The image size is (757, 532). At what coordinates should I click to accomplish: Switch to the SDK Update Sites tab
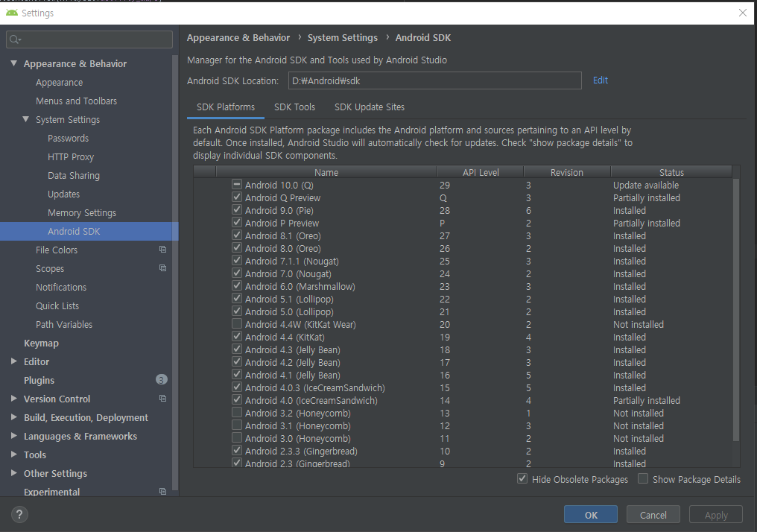pyautogui.click(x=370, y=107)
